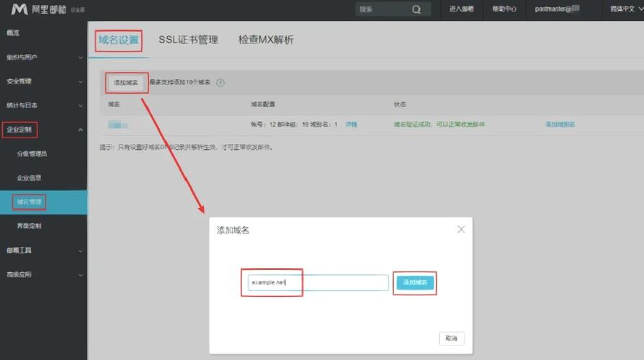Click the 添加域别名 link
The height and width of the screenshot is (360, 644).
click(560, 125)
